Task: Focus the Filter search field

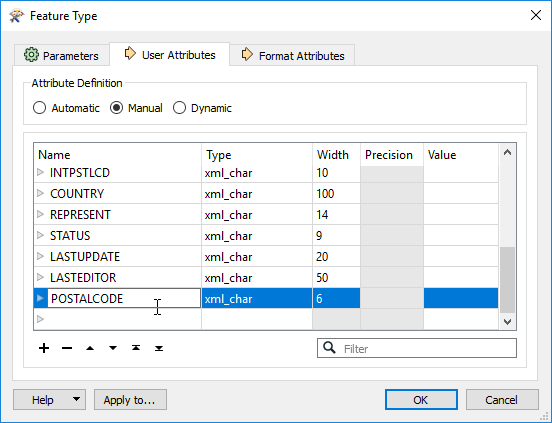Action: pos(417,348)
